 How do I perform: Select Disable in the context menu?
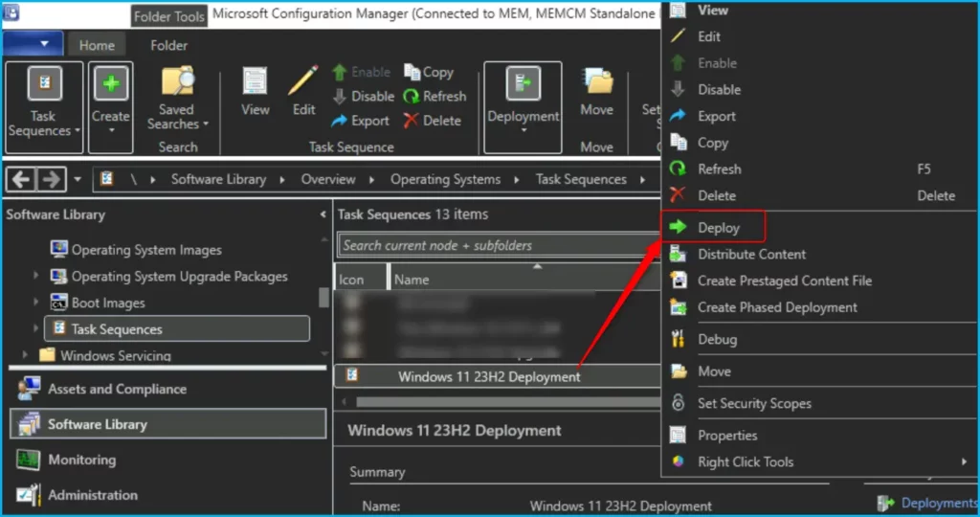coord(719,89)
